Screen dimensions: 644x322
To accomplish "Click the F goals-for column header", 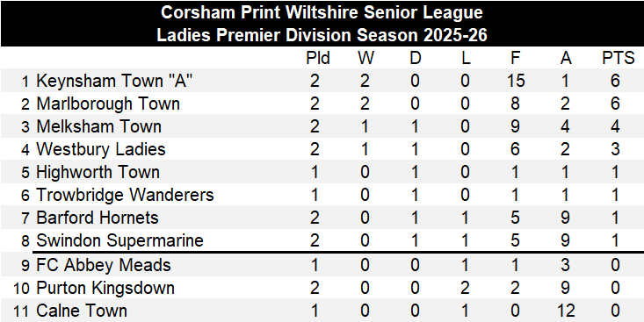I will pyautogui.click(x=515, y=59).
